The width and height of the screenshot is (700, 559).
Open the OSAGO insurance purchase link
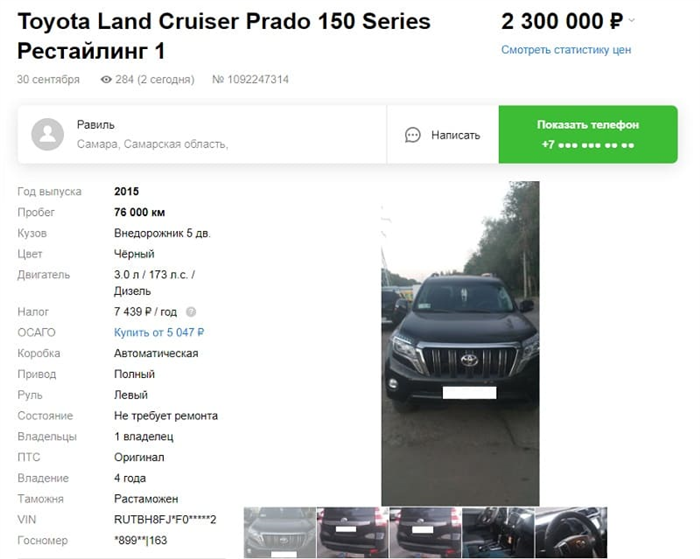point(159,332)
